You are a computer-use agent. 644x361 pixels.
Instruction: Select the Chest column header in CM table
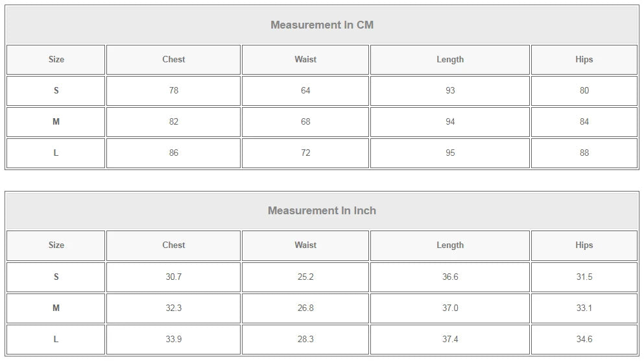point(173,60)
